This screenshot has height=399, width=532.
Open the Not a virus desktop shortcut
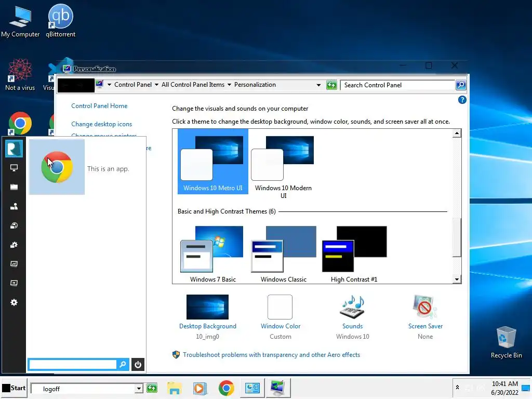[x=20, y=75]
